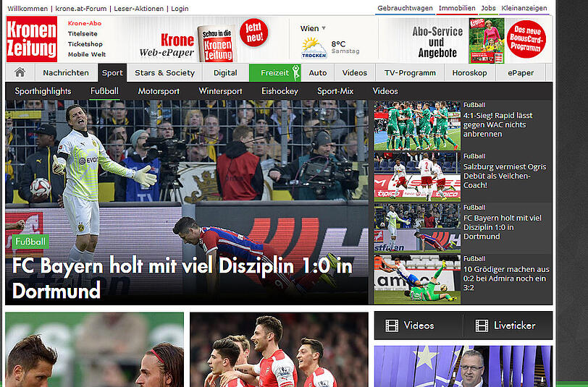Viewport: 588px width, 387px height.
Task: Click the film icon beside Liveticker
Action: (x=482, y=326)
